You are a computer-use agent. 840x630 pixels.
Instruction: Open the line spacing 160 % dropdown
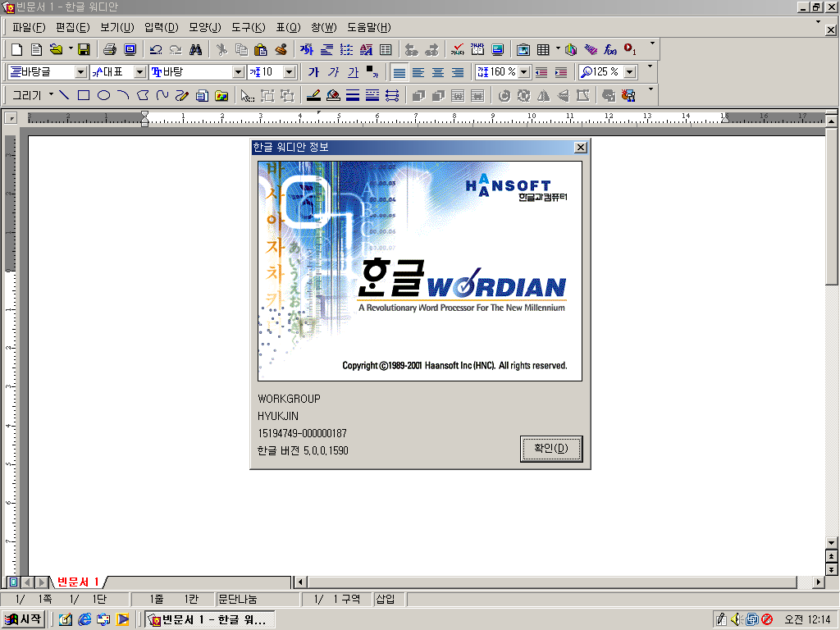coord(524,72)
